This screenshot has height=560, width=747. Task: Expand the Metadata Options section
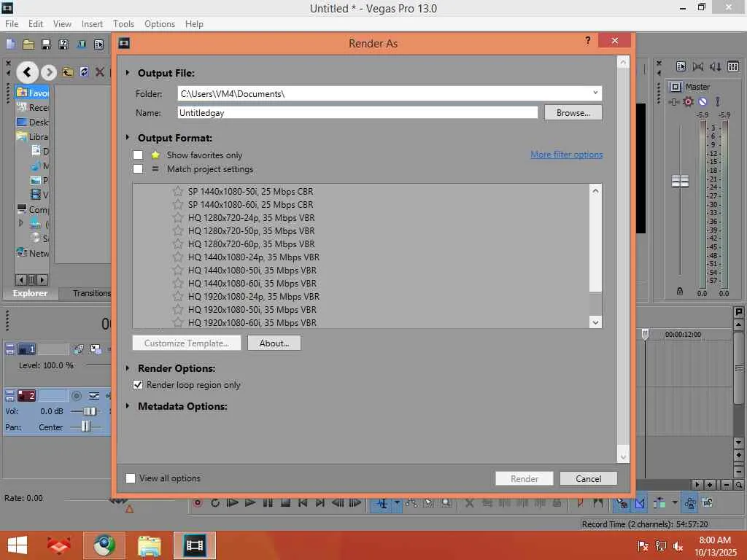point(127,406)
